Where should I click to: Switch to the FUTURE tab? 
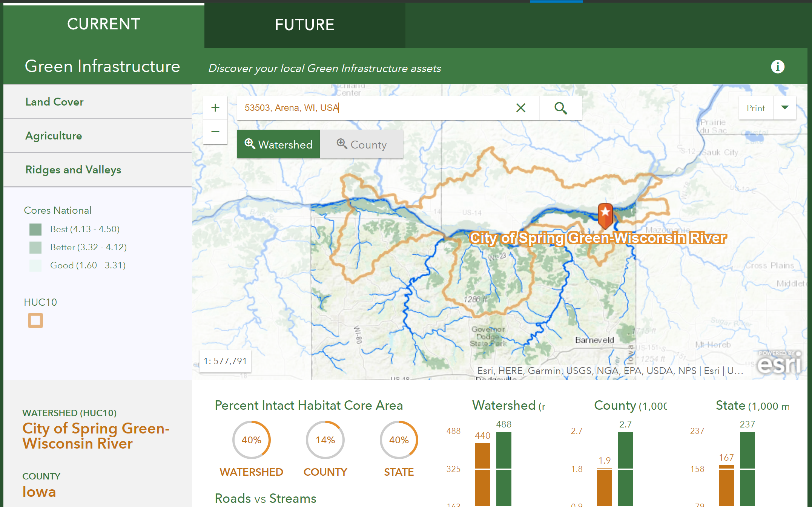[x=304, y=24]
